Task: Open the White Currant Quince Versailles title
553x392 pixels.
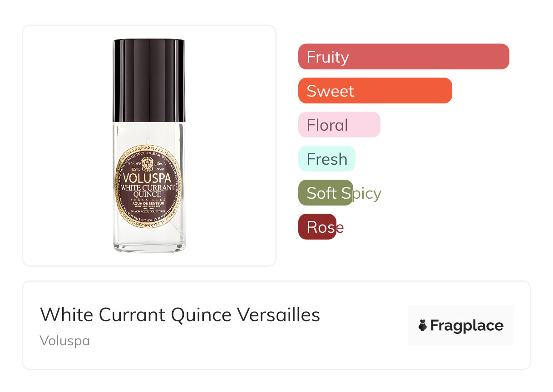Action: point(180,314)
